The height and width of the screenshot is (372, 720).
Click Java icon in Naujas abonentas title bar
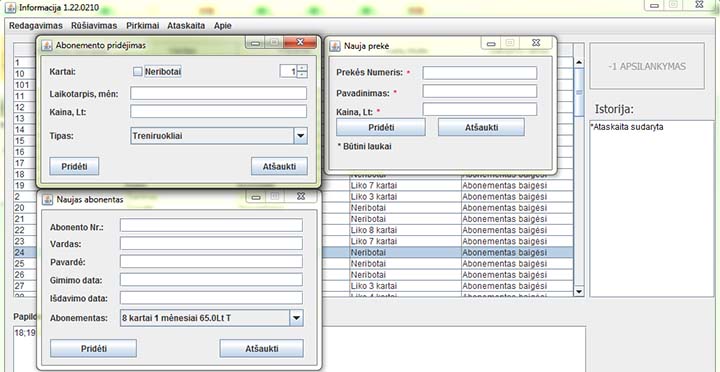tap(47, 199)
